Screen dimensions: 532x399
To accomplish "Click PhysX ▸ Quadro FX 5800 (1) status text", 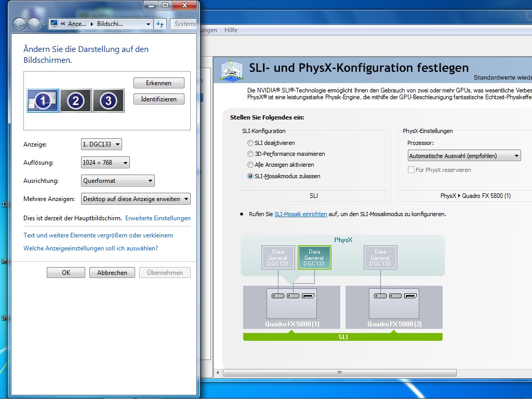I will 475,196.
